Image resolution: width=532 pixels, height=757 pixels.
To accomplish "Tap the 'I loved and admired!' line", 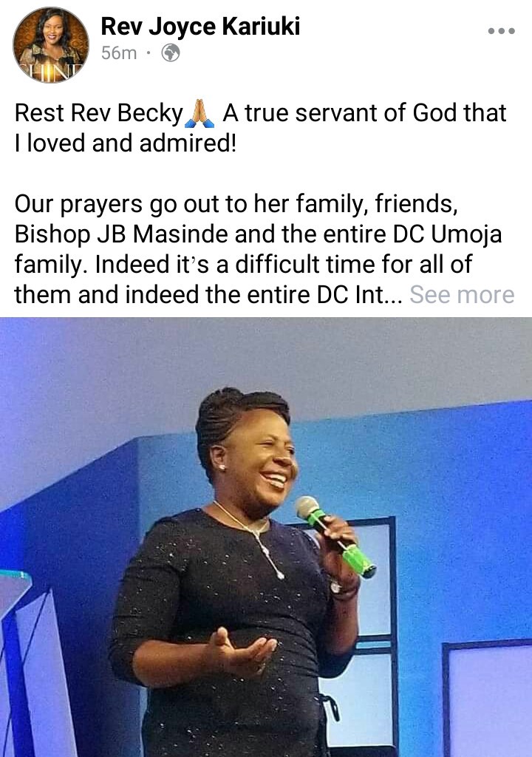I will click(126, 143).
